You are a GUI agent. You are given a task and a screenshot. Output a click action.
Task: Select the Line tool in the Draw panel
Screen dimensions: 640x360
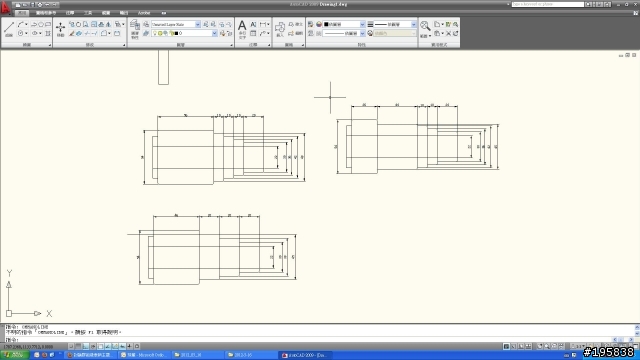point(9,29)
